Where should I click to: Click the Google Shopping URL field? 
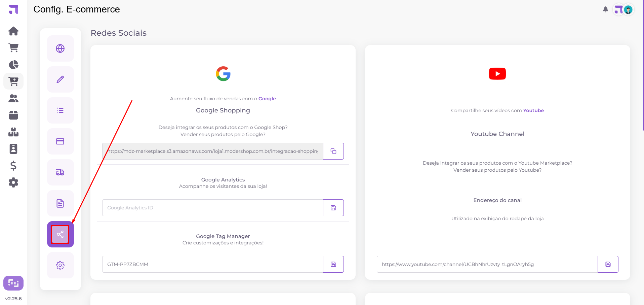(x=213, y=151)
